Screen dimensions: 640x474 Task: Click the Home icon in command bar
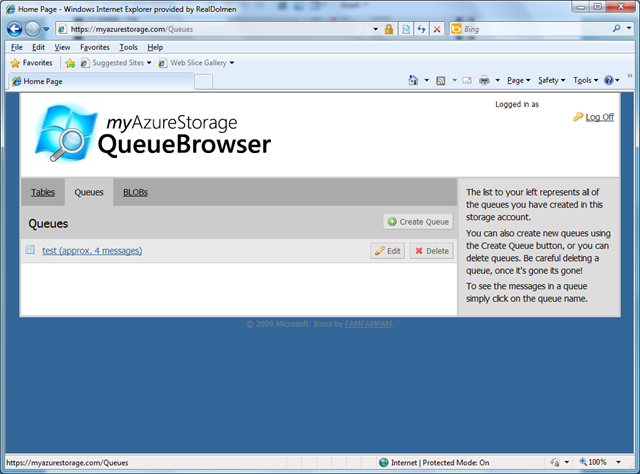point(413,80)
